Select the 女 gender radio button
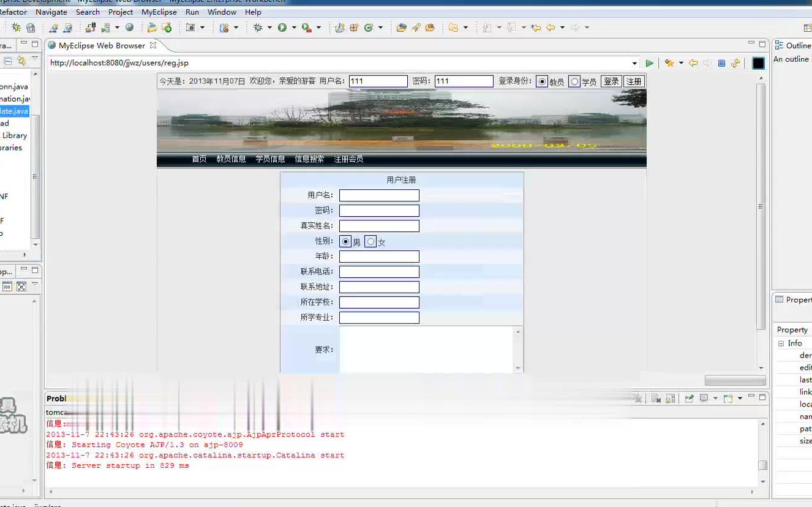 pyautogui.click(x=370, y=242)
